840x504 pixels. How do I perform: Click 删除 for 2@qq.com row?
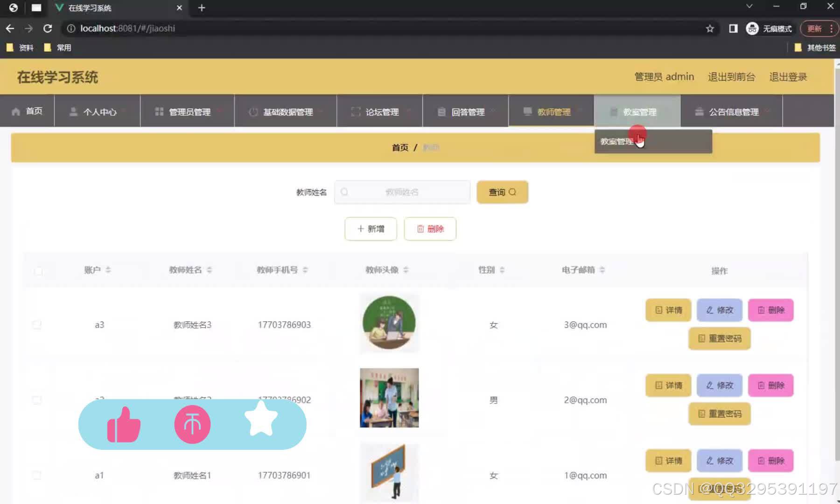(771, 385)
